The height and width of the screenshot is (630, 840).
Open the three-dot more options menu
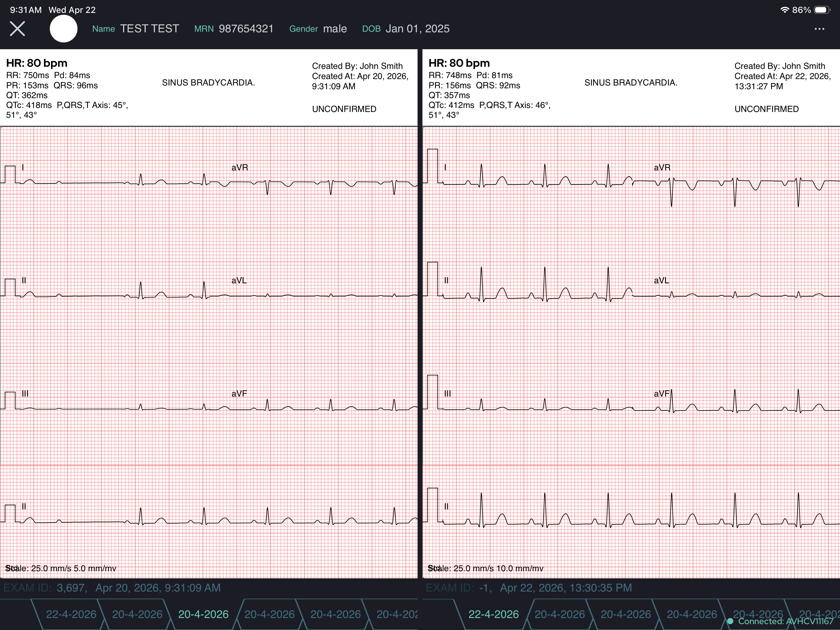(x=819, y=29)
